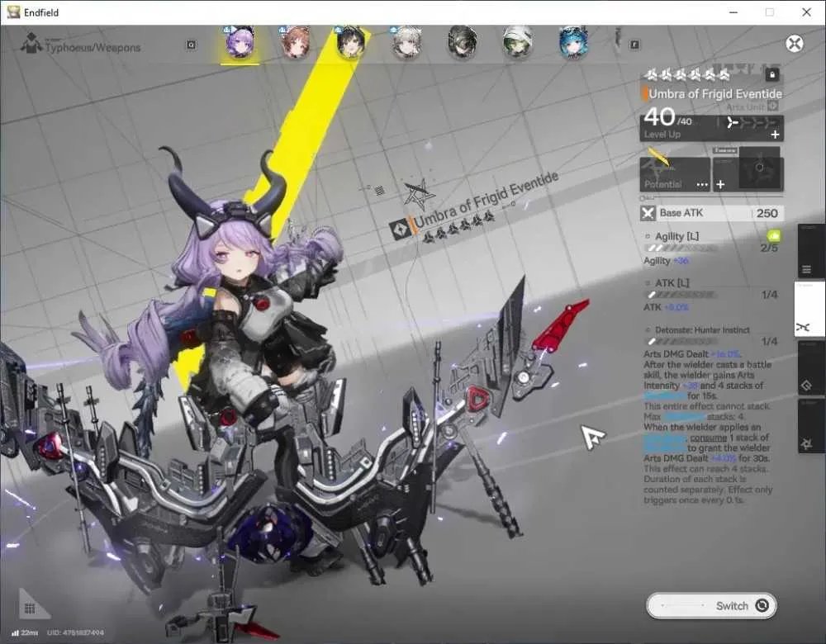Screen dimensions: 826x644
Task: Click the crossed-swords Base ATK icon
Action: (x=648, y=213)
